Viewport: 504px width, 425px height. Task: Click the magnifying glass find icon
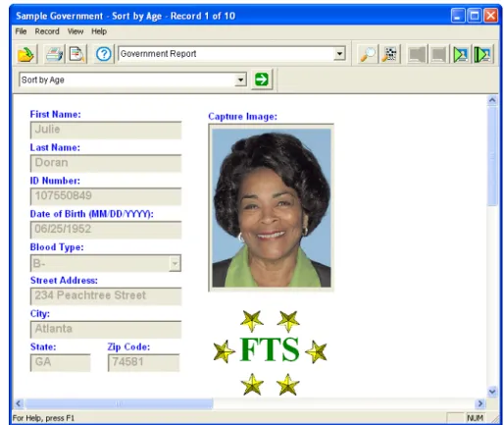(368, 54)
